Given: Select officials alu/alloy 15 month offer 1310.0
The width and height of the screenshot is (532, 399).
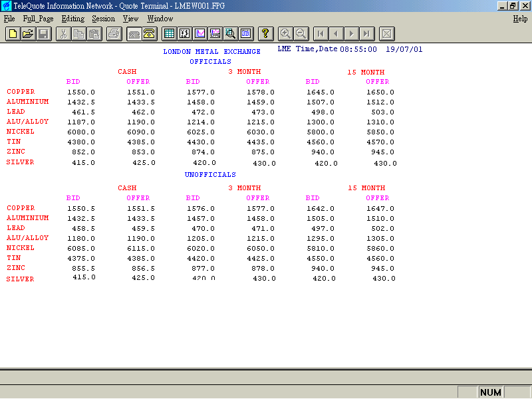Looking at the screenshot, I should pyautogui.click(x=380, y=122).
